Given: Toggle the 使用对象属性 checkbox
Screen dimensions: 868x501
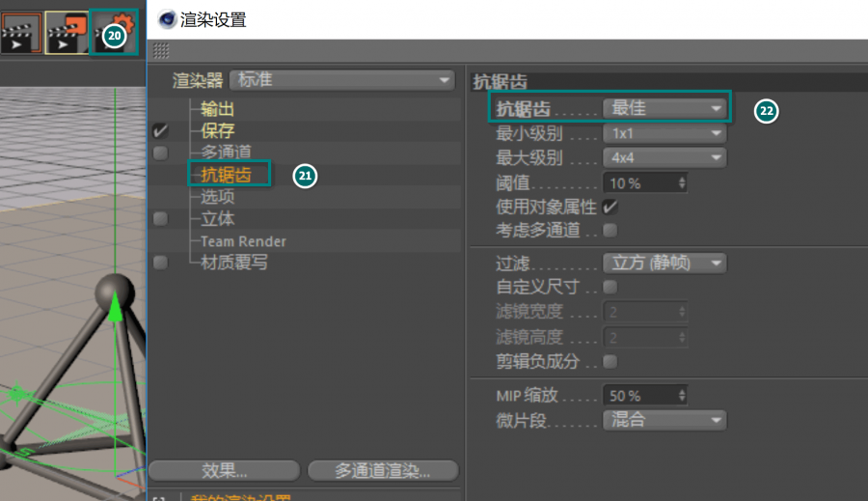Looking at the screenshot, I should coord(610,207).
